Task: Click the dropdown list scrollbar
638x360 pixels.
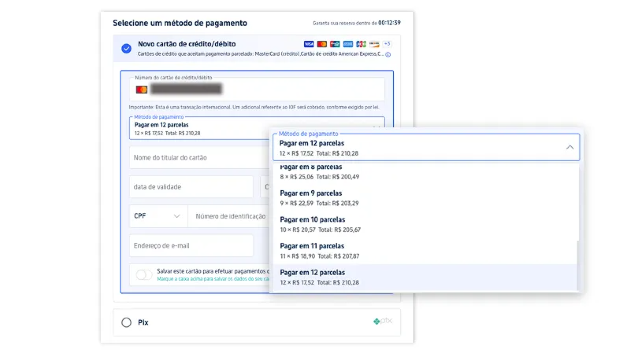Action: point(578,266)
